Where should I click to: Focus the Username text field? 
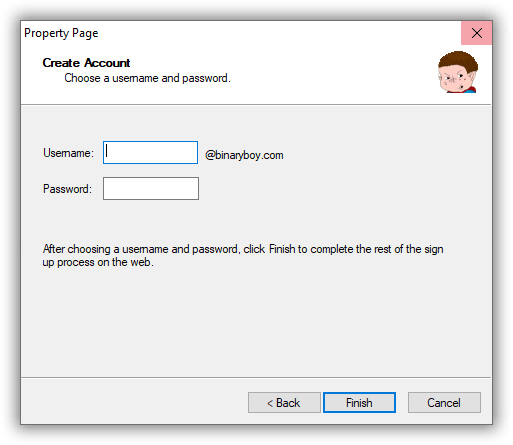tap(150, 153)
